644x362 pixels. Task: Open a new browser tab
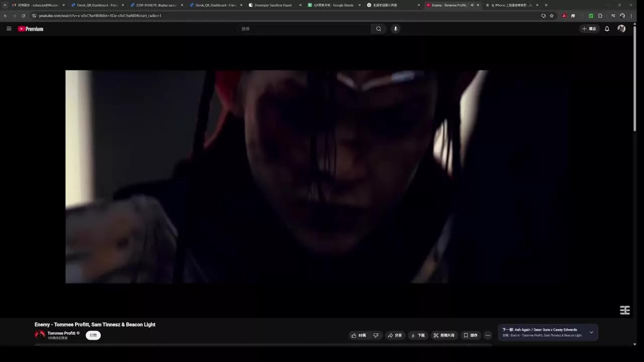tap(546, 5)
